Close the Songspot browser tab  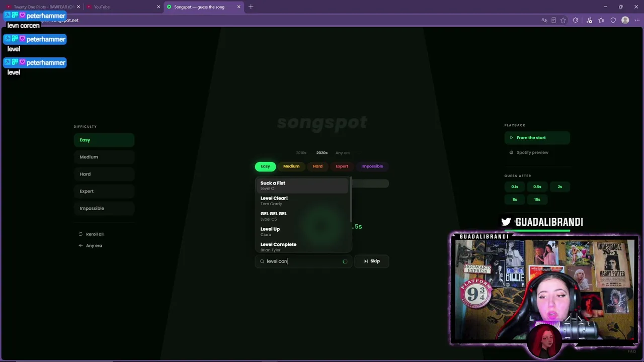238,7
